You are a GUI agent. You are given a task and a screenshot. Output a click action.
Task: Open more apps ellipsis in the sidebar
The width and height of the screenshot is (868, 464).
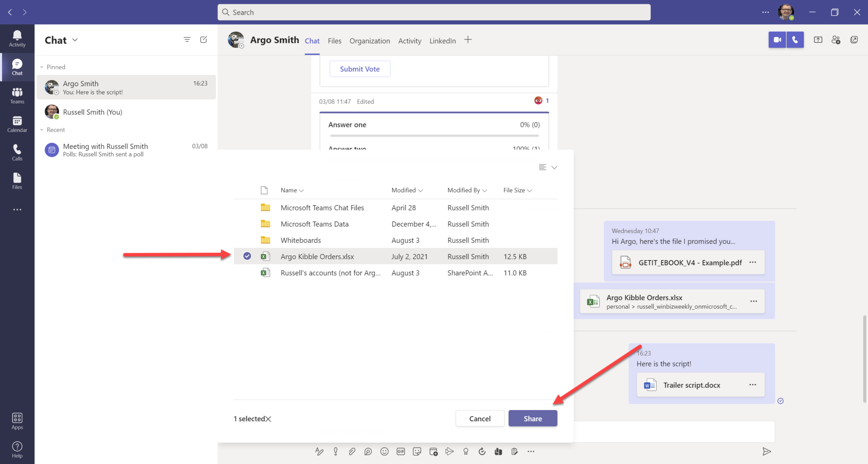pos(17,210)
